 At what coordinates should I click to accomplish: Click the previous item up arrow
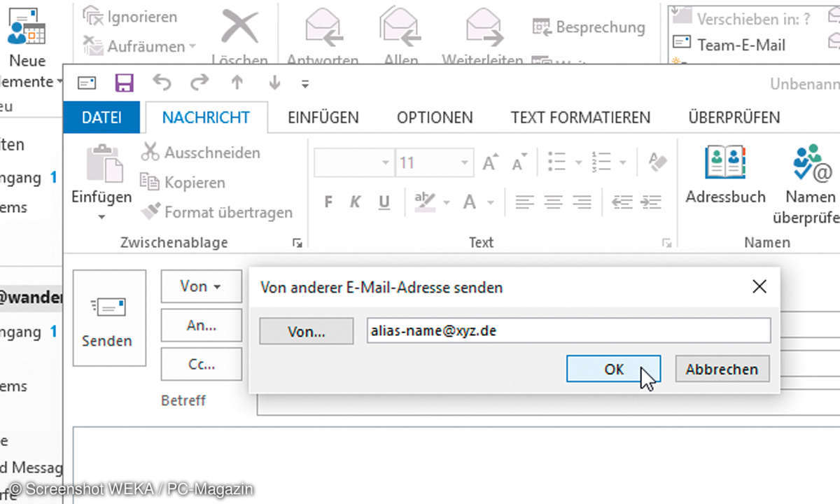click(x=237, y=83)
